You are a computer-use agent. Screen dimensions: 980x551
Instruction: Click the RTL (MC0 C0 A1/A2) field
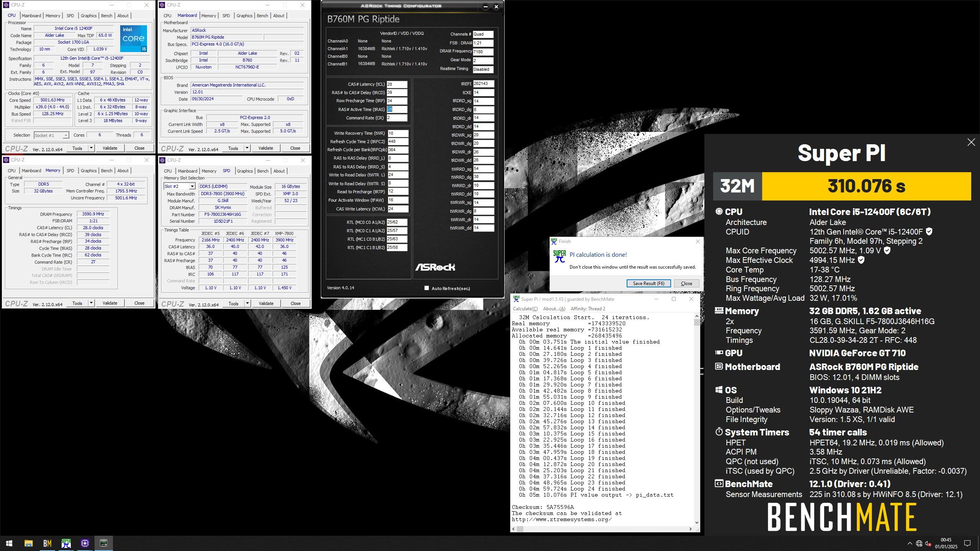point(397,222)
